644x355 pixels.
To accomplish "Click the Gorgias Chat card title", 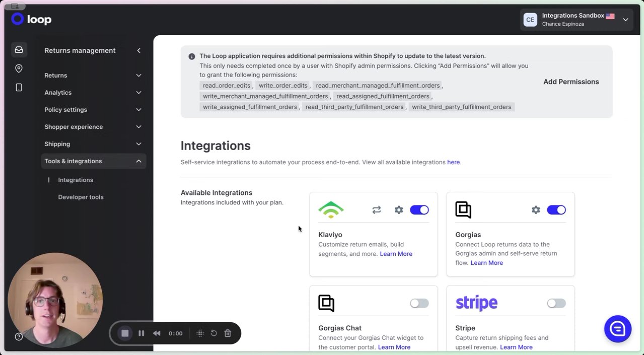I will 340,328.
